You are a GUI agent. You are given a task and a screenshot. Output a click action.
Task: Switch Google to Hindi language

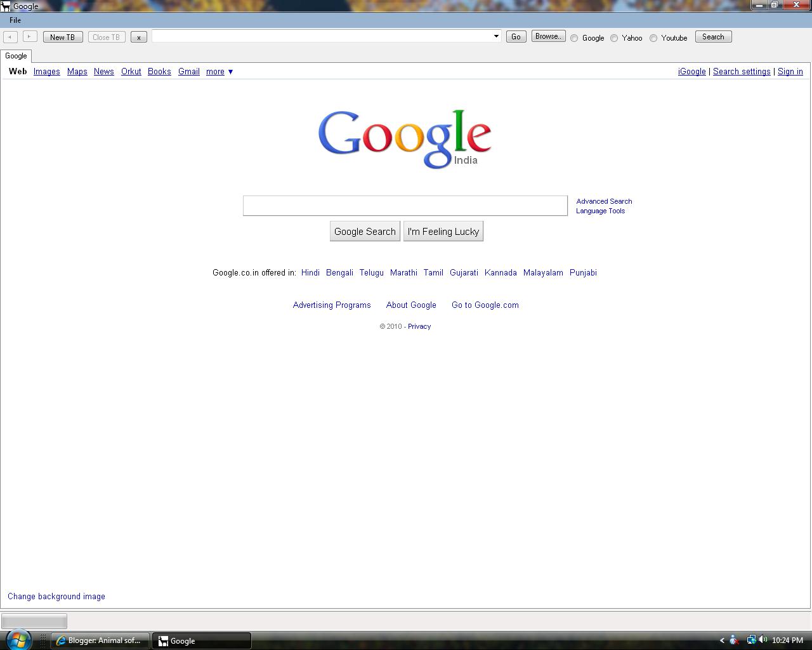tap(310, 272)
